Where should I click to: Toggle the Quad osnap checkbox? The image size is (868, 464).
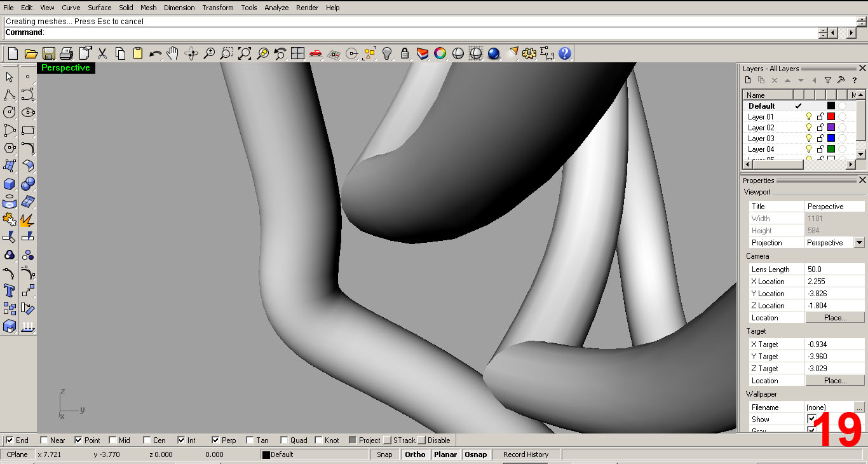[x=284, y=440]
